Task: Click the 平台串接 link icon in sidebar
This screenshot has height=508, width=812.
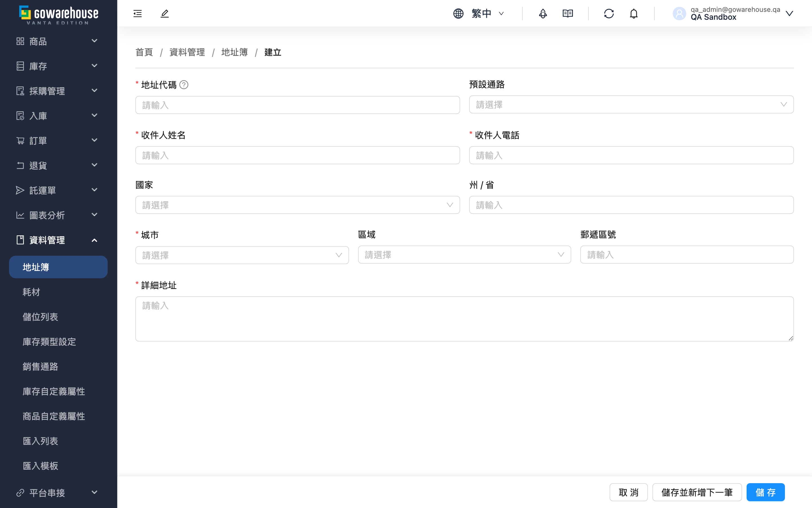Action: coord(20,492)
